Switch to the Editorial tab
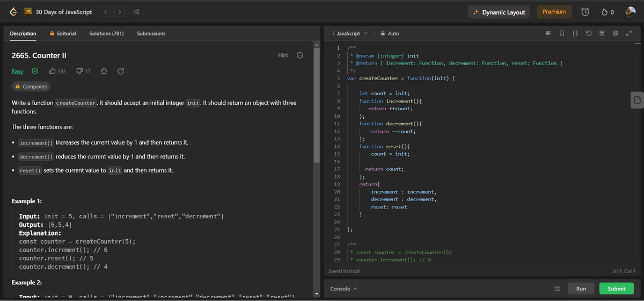The width and height of the screenshot is (644, 301). (63, 33)
